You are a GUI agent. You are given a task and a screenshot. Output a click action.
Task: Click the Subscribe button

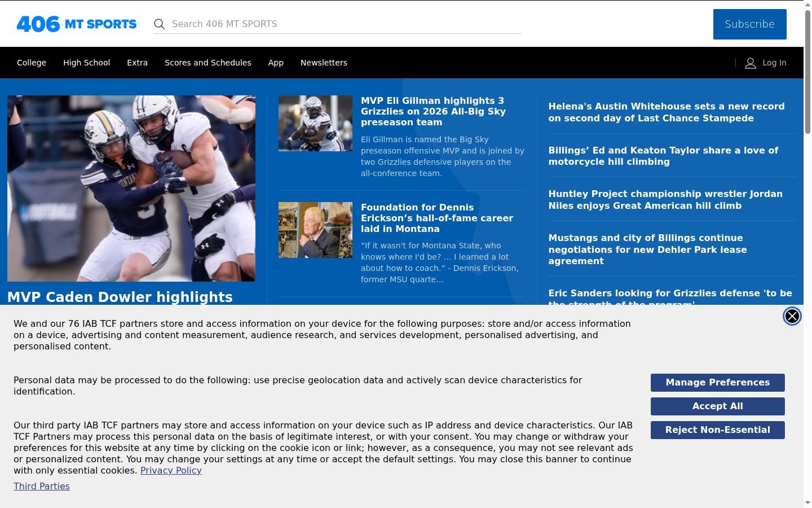(x=750, y=24)
